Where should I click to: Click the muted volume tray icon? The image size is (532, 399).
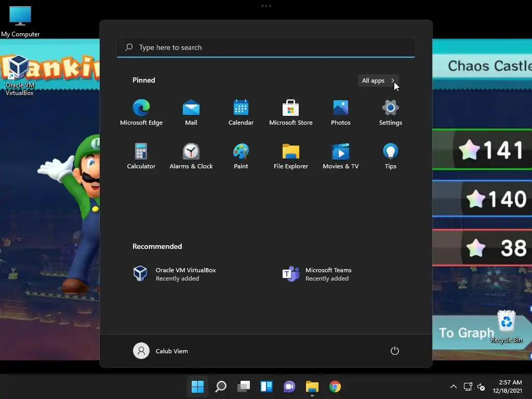pyautogui.click(x=481, y=387)
